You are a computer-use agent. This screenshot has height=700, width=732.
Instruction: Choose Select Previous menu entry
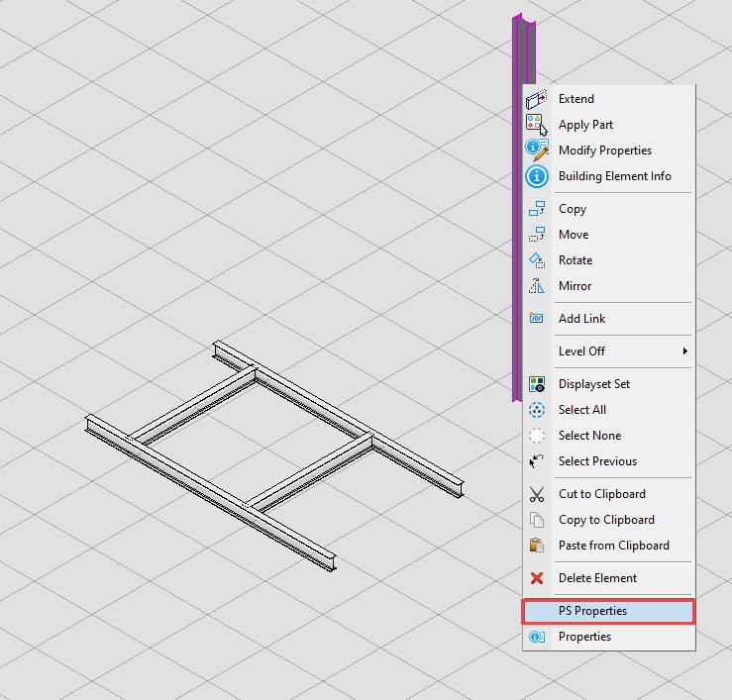tap(609, 461)
